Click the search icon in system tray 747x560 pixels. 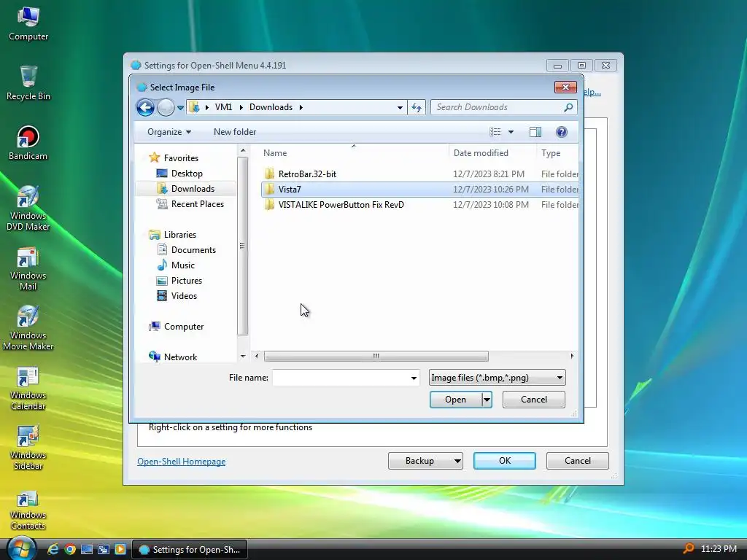point(688,548)
